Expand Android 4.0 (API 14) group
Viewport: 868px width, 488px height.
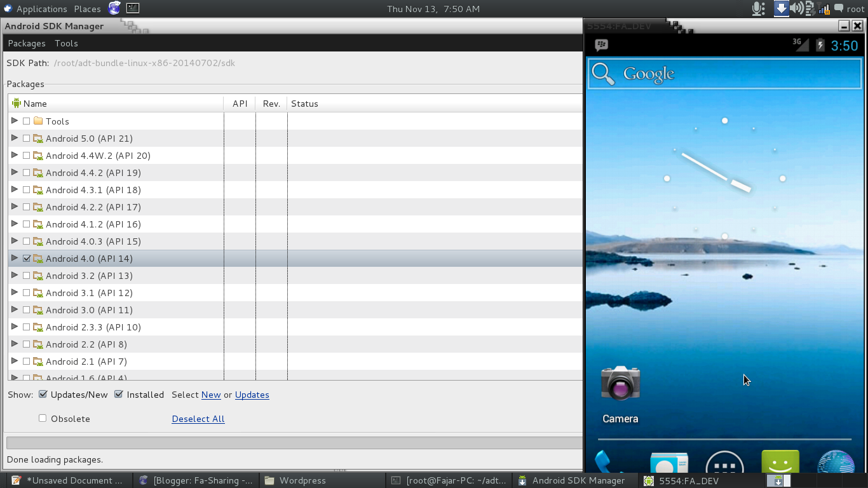click(x=15, y=257)
